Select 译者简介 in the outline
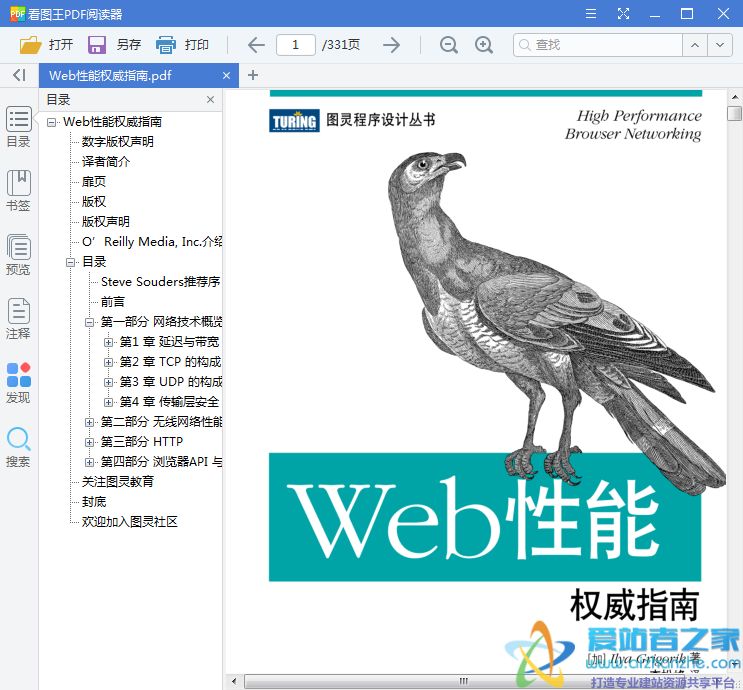Screen dimensions: 743x690 pos(106,162)
